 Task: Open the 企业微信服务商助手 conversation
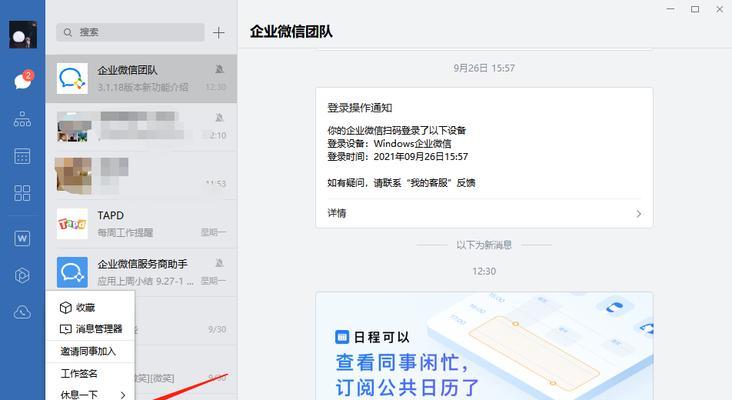coord(141,272)
